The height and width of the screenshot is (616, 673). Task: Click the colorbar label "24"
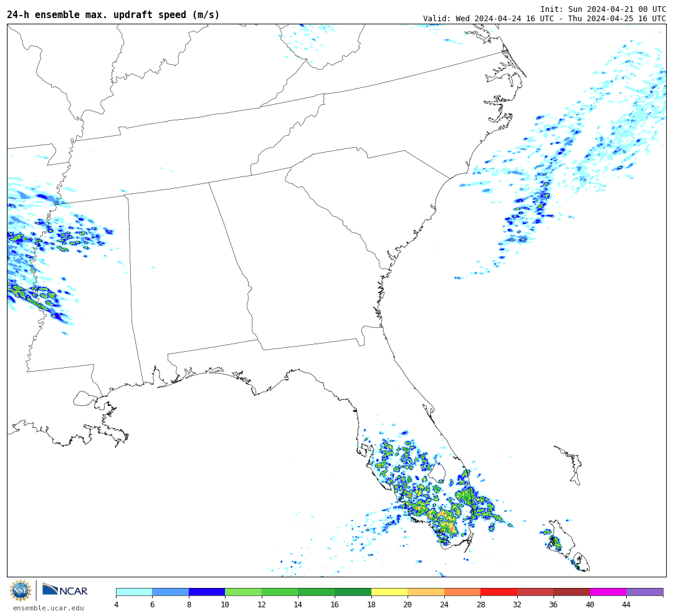(x=444, y=605)
